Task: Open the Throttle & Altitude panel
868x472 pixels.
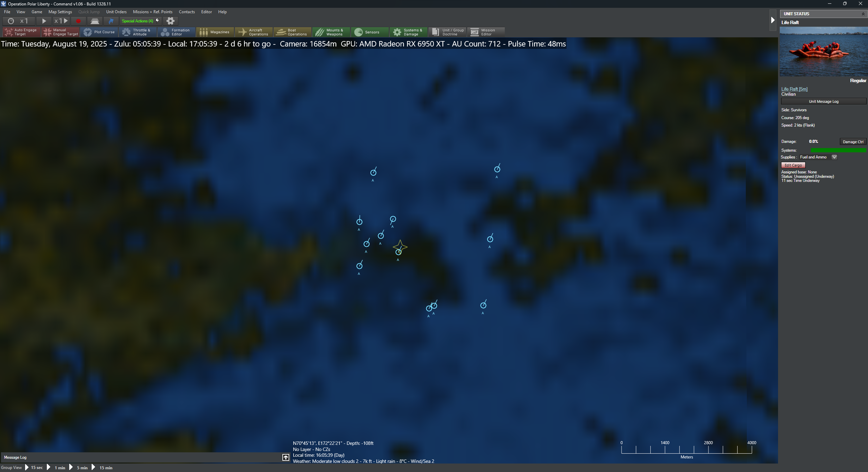Action: pos(137,32)
